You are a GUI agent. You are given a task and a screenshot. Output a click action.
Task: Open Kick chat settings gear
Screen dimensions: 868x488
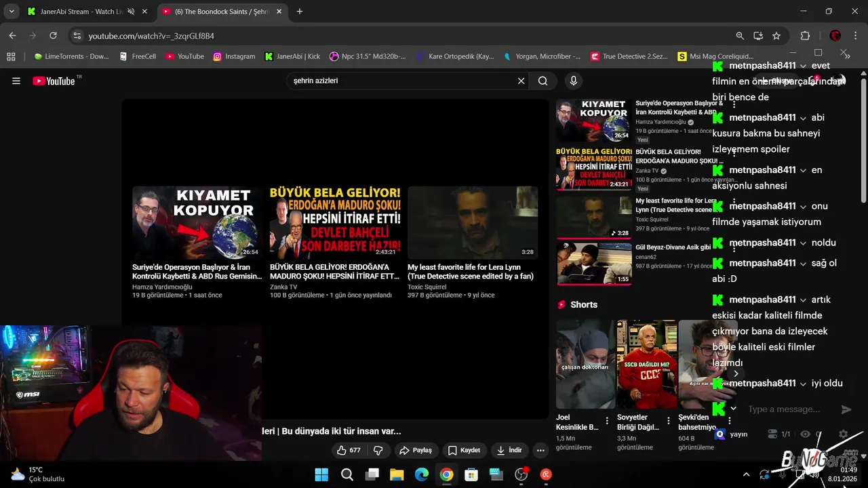point(843,434)
